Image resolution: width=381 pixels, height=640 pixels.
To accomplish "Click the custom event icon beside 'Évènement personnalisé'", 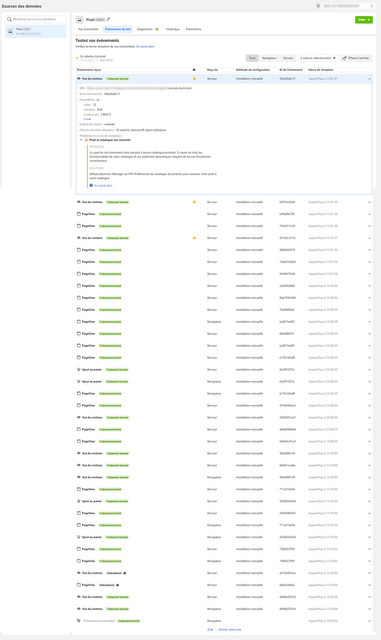I will (x=79, y=620).
